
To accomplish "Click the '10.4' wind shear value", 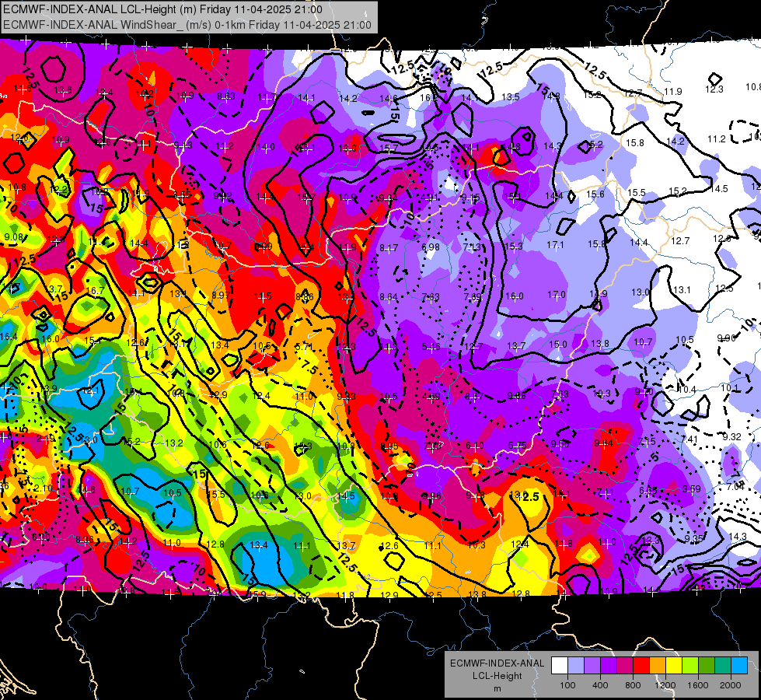I will [687, 389].
